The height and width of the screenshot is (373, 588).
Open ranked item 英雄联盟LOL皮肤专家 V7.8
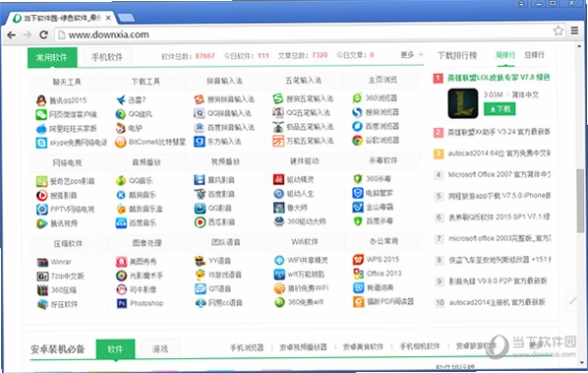coord(499,78)
